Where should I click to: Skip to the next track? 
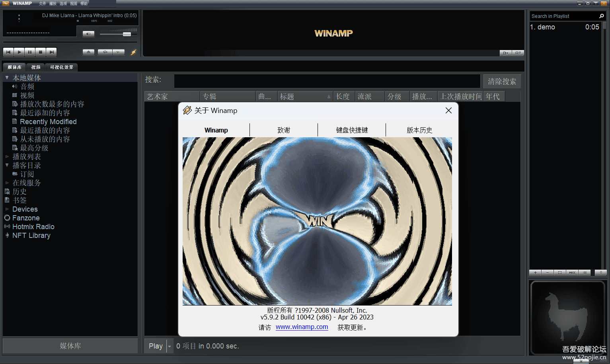click(51, 52)
